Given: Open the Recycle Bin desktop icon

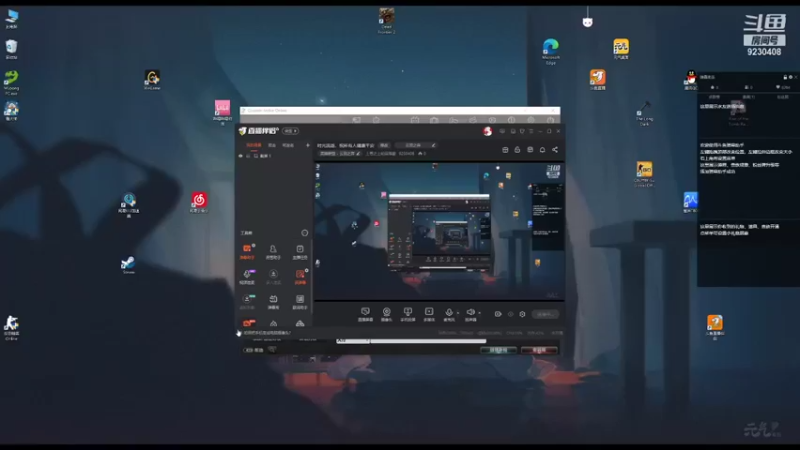Looking at the screenshot, I should (11, 49).
